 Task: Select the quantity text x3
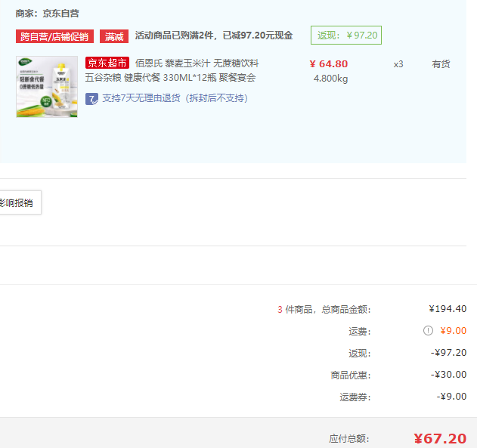(398, 64)
